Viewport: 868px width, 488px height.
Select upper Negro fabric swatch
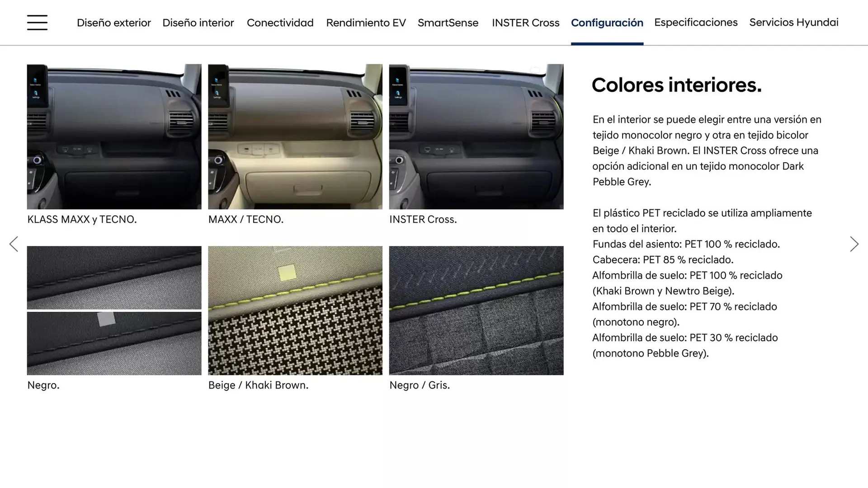114,277
